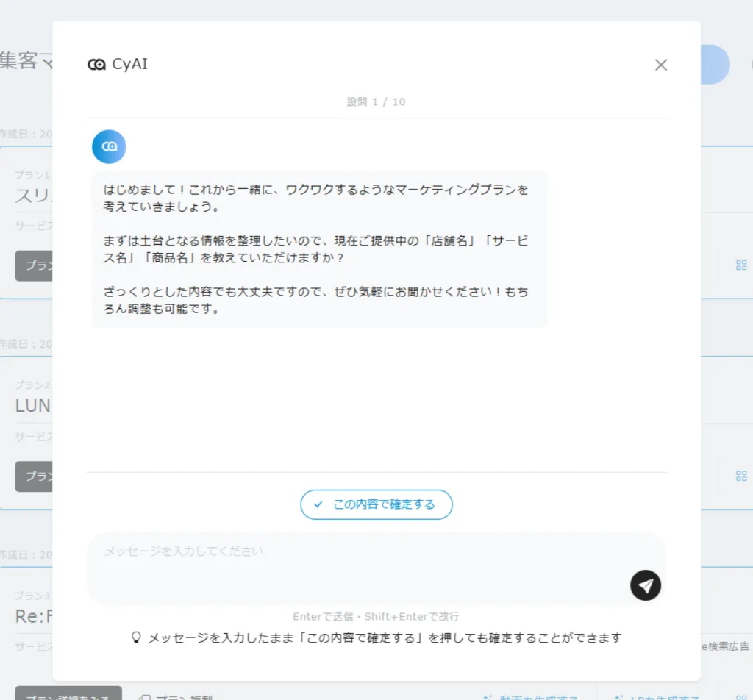Click the LPを生成する link at the bottom
The image size is (753, 700).
(x=658, y=695)
